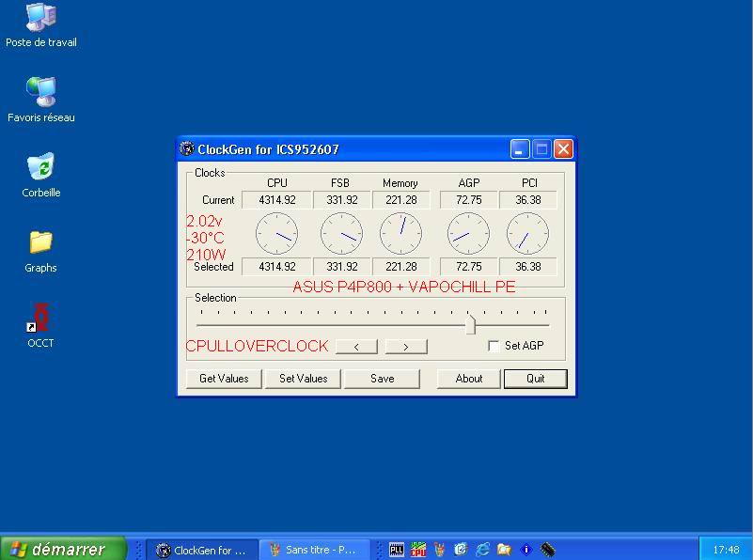Click the PCI column header label
Screen dimensions: 753x560
tap(529, 183)
